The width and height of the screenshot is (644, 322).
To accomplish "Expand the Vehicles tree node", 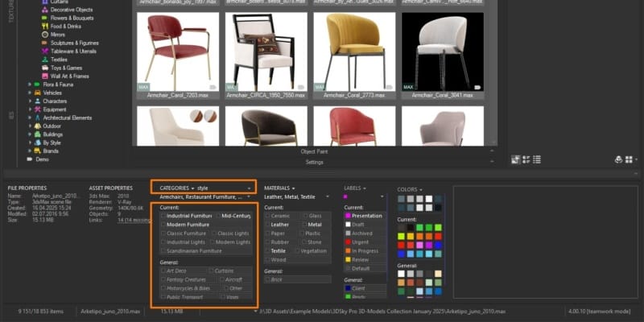I will pyautogui.click(x=30, y=93).
